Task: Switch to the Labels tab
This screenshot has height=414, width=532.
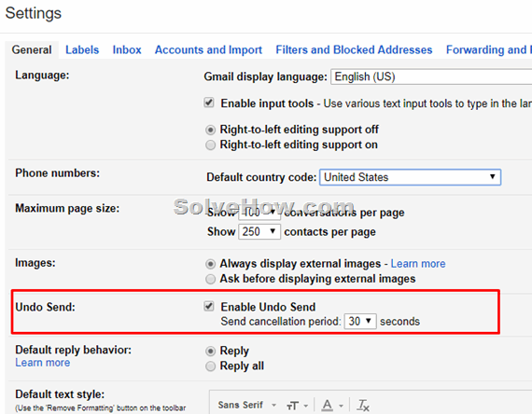Action: click(82, 49)
